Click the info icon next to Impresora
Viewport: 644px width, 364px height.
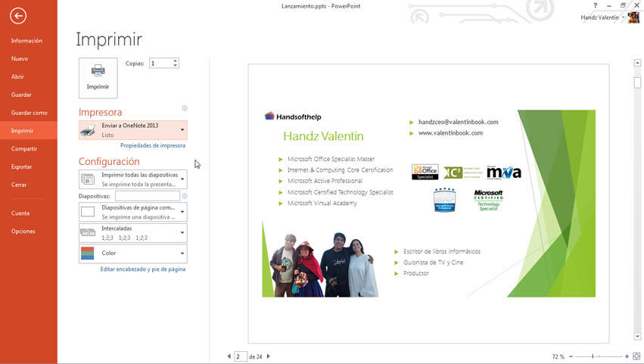tap(185, 108)
